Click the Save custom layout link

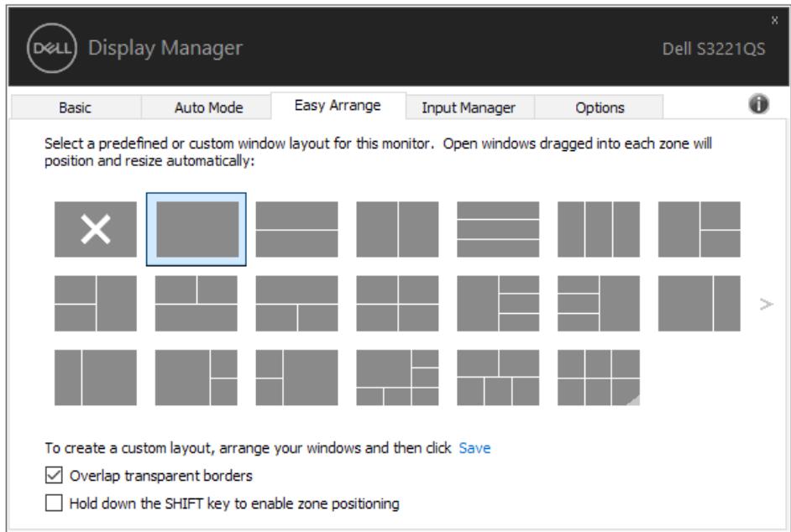coord(474,448)
